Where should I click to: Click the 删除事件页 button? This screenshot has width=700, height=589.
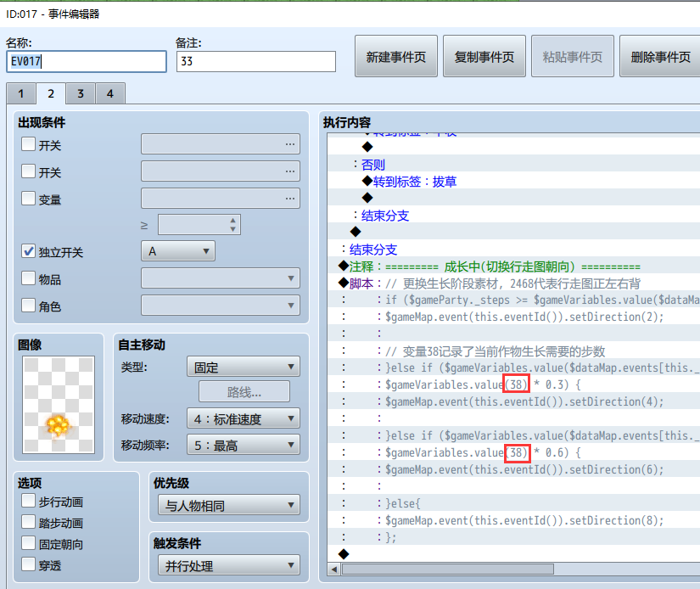(660, 56)
